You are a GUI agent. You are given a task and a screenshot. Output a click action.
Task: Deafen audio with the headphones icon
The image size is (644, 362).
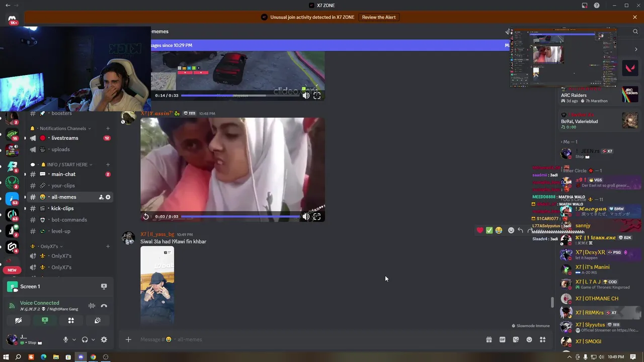click(x=85, y=339)
